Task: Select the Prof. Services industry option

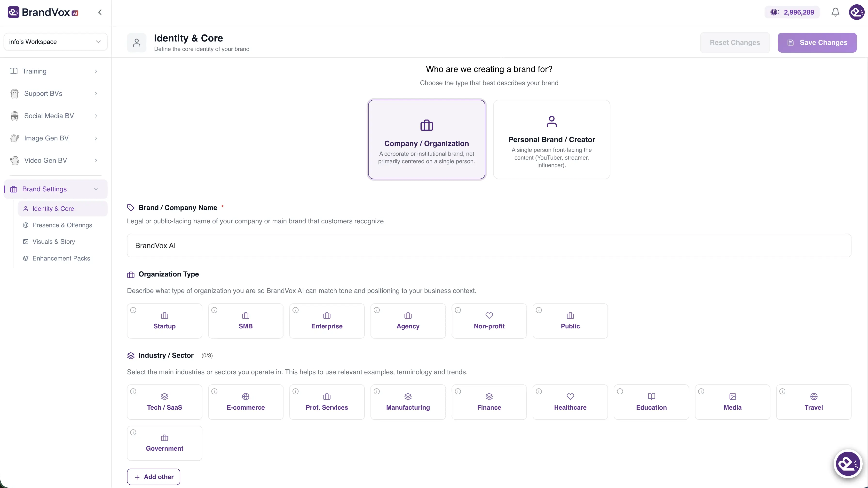Action: [x=327, y=402]
